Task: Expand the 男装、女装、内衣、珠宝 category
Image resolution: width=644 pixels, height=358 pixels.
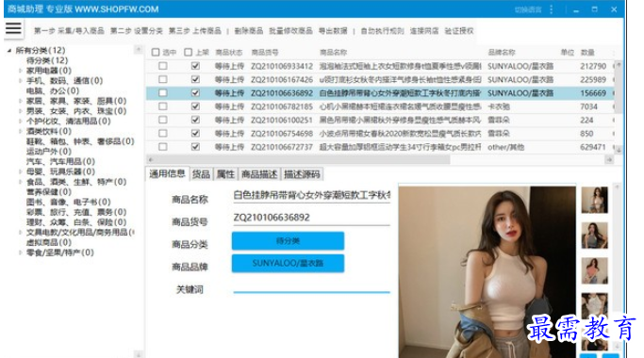Action: [x=20, y=111]
